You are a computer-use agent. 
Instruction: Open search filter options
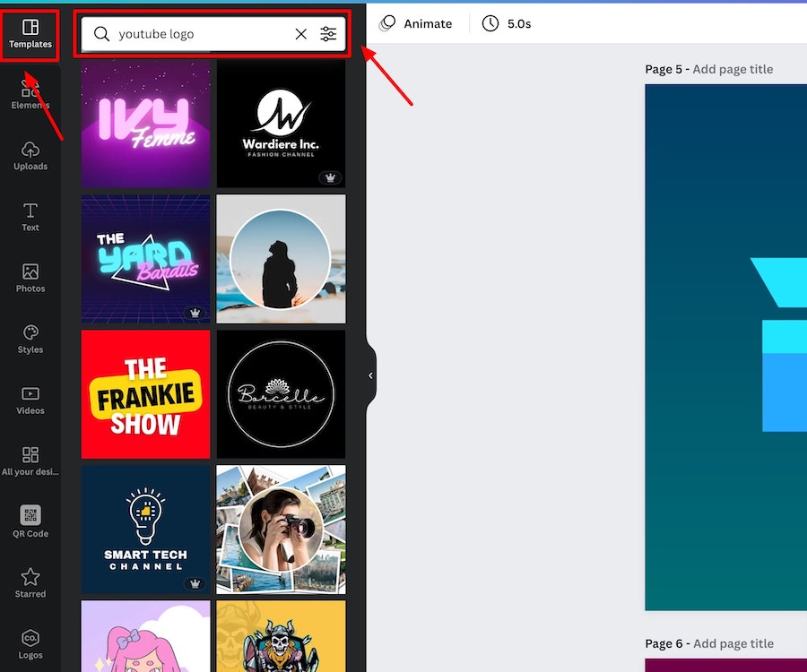(329, 34)
